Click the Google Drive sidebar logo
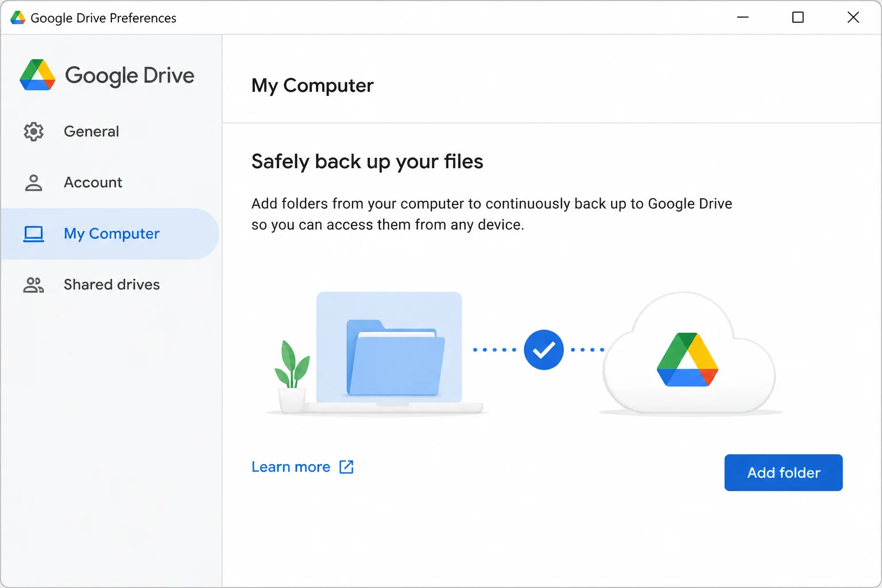Viewport: 882px width, 588px height. coord(37,75)
